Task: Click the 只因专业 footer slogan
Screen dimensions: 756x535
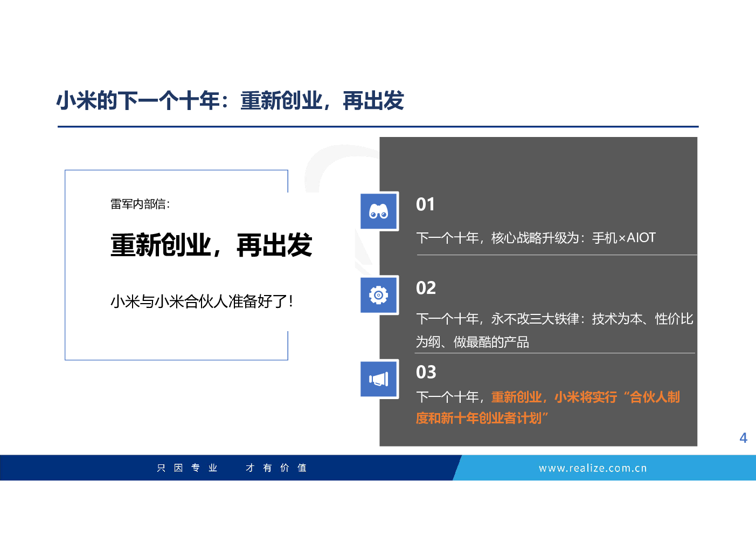Action: click(x=187, y=468)
